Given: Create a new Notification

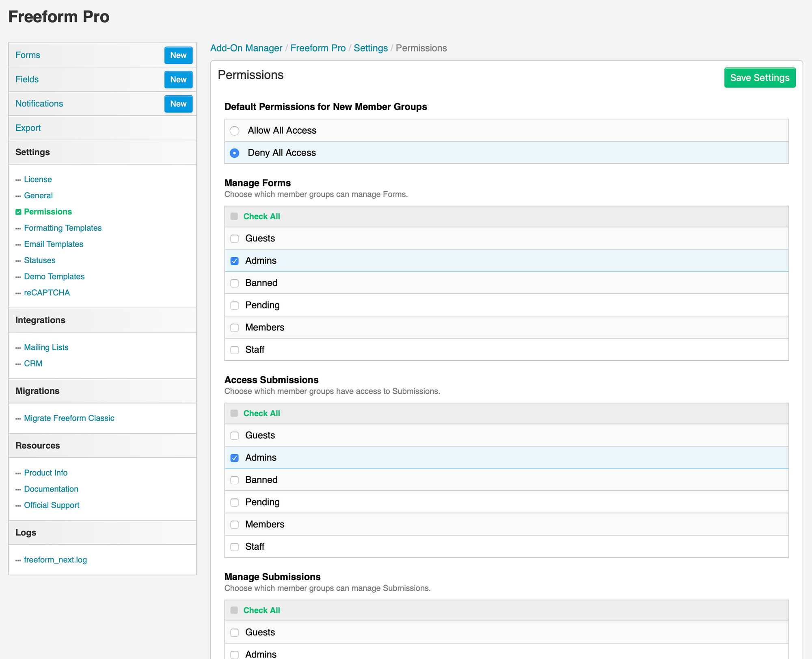Looking at the screenshot, I should 178,104.
